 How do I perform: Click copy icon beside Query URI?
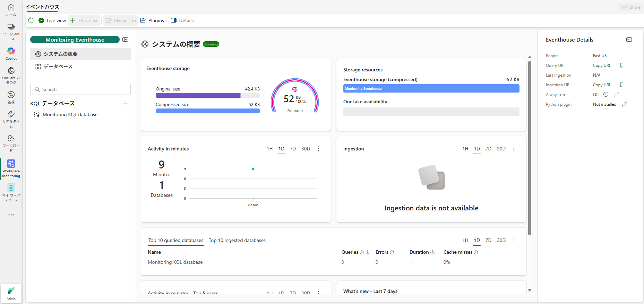pos(621,65)
